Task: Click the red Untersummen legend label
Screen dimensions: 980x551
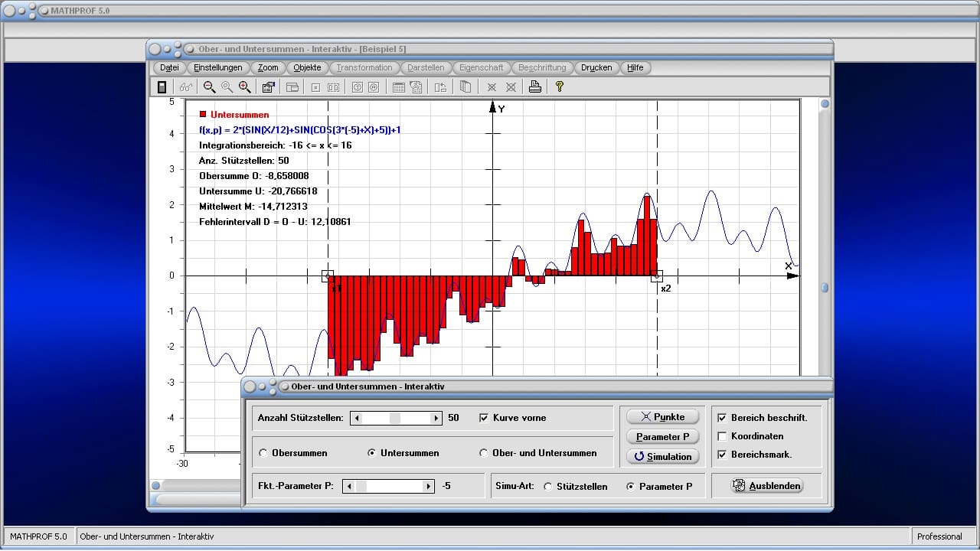Action: point(240,115)
